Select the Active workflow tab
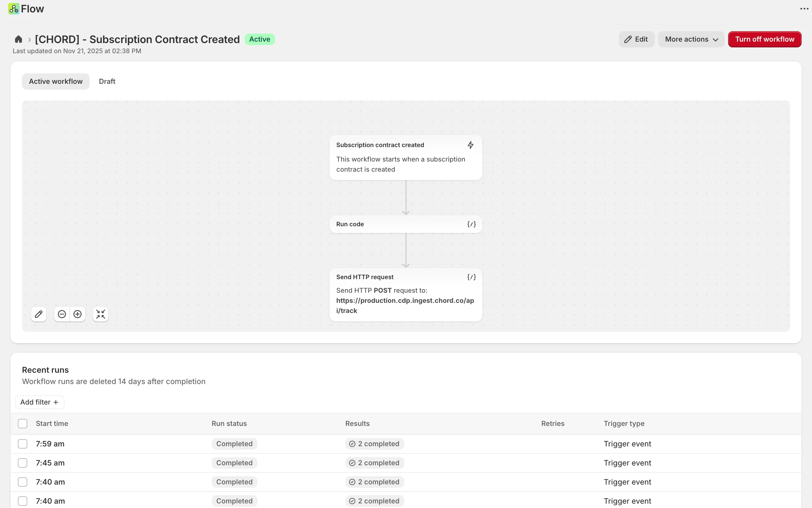812x508 pixels. click(x=56, y=81)
